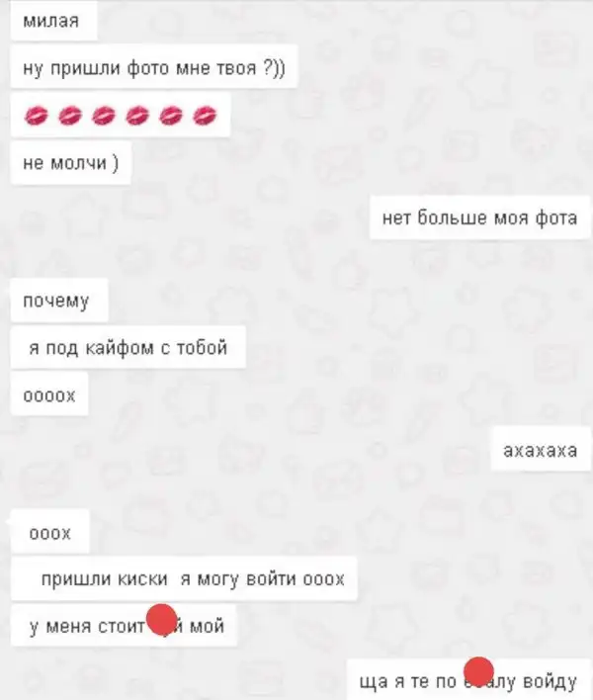593x700 pixels.
Task: Select the "ну пришли фото мне твоя ?))" message
Action: (x=154, y=66)
